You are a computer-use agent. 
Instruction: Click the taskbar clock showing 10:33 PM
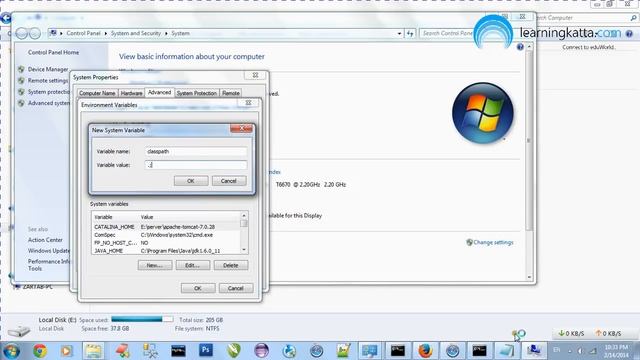point(616,351)
